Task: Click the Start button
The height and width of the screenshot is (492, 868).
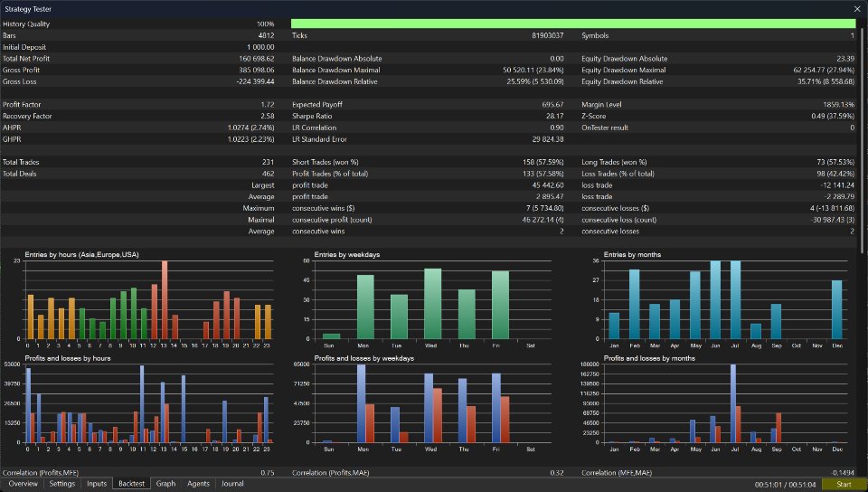Action: point(844,484)
